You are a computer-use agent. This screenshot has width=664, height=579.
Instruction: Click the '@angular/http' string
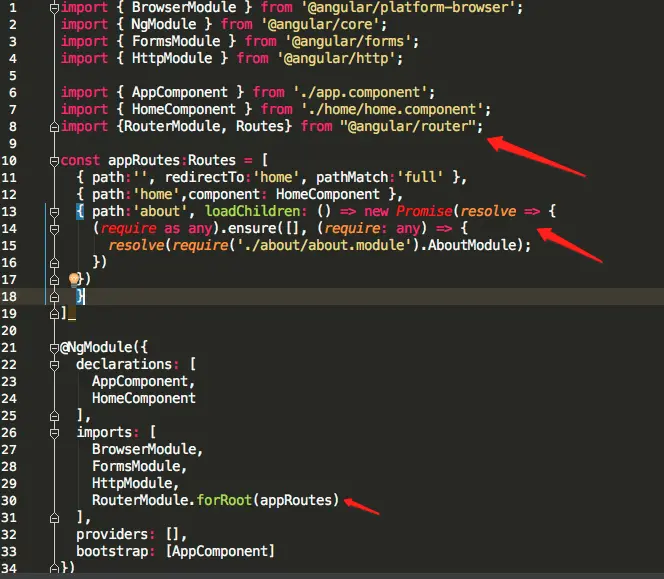(x=336, y=58)
